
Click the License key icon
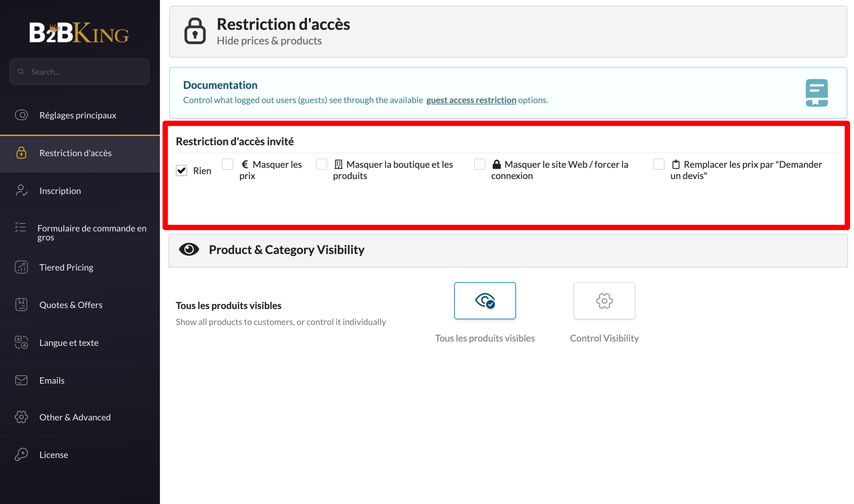(x=21, y=454)
